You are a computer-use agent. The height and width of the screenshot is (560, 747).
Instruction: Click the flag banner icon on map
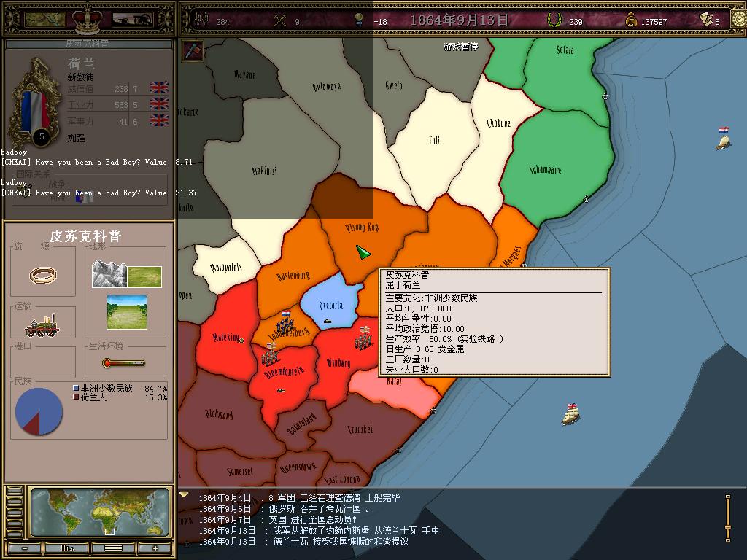(x=193, y=51)
